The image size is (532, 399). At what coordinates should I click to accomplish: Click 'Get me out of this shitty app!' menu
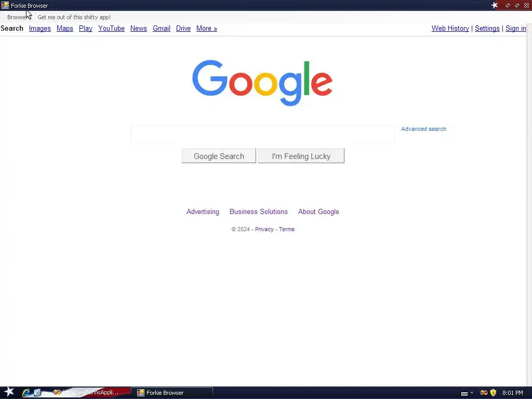pos(74,17)
